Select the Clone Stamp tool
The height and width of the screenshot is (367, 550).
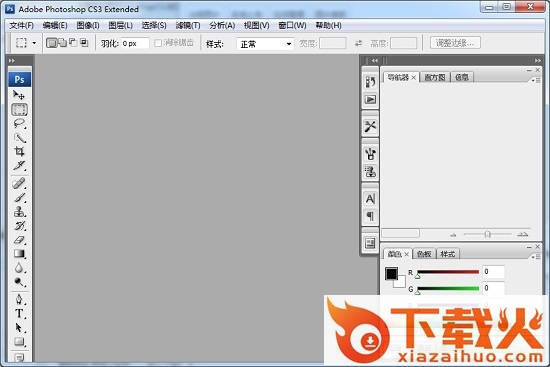19,211
